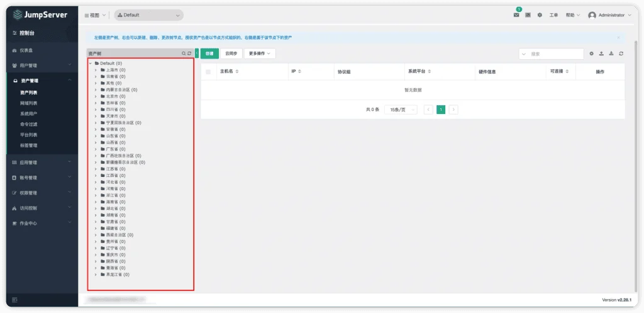Click the export (download) icon above table
This screenshot has width=644, height=313.
611,54
